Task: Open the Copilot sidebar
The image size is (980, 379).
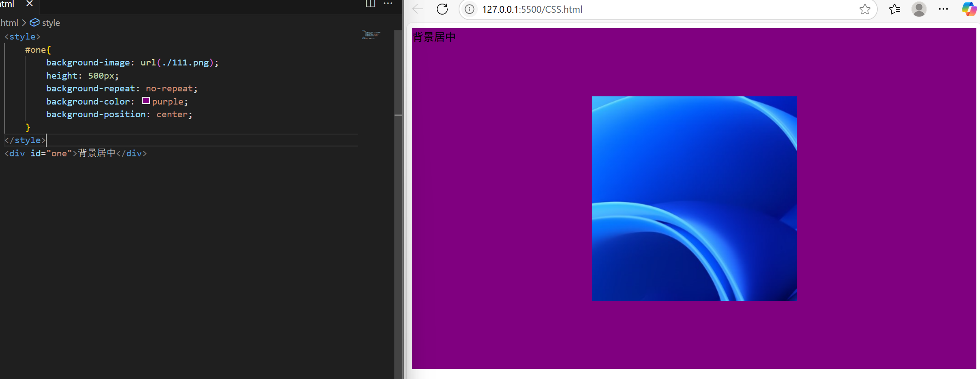Action: click(969, 9)
